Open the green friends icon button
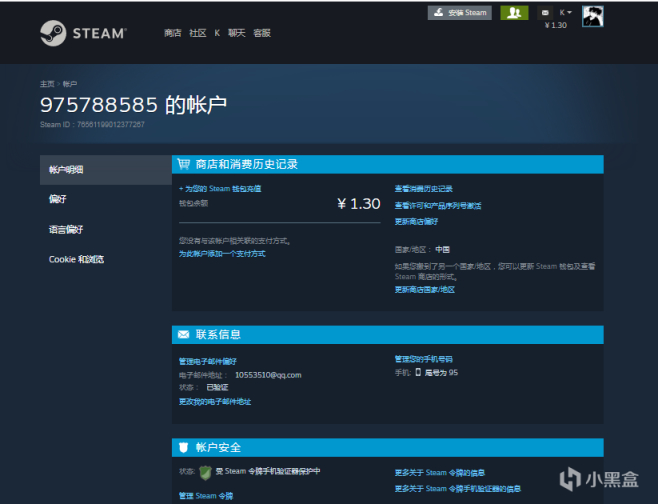The width and height of the screenshot is (658, 504). pyautogui.click(x=514, y=13)
